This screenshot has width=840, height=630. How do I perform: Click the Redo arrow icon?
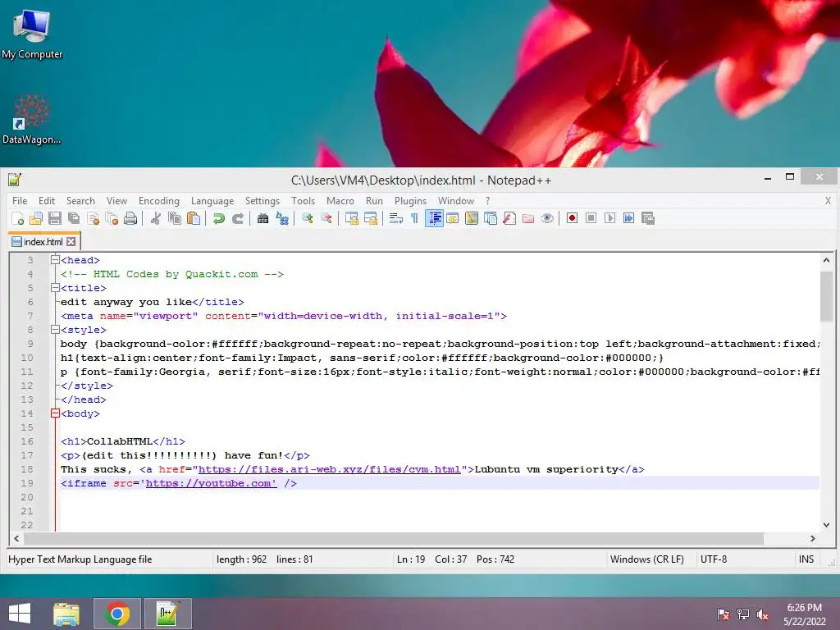(237, 218)
